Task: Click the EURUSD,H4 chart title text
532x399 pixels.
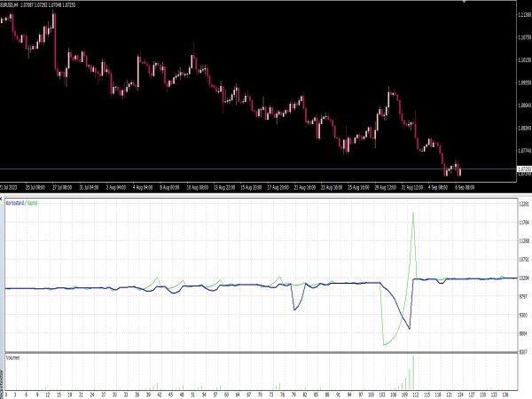Action: point(10,5)
